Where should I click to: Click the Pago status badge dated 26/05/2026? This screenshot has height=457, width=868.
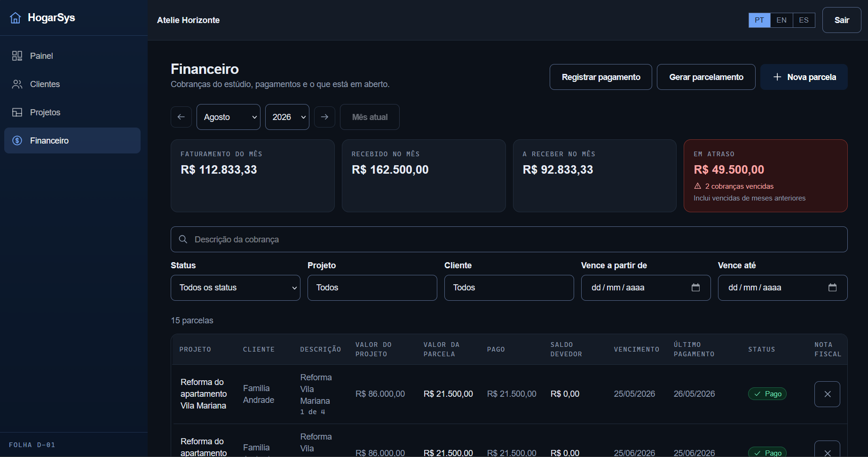pos(767,394)
